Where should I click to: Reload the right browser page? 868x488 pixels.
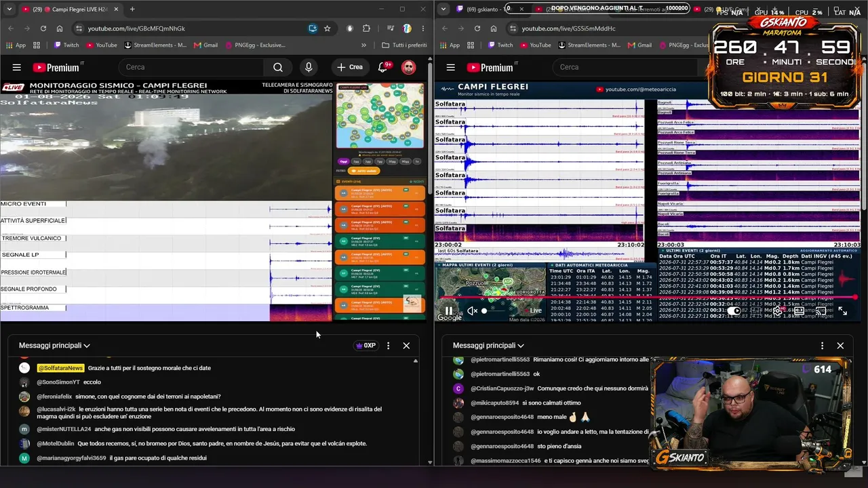(x=477, y=28)
